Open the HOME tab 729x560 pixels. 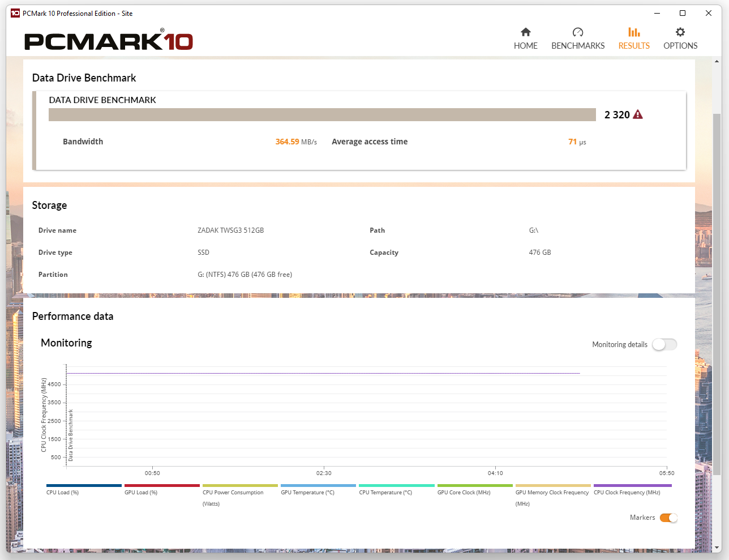(525, 39)
